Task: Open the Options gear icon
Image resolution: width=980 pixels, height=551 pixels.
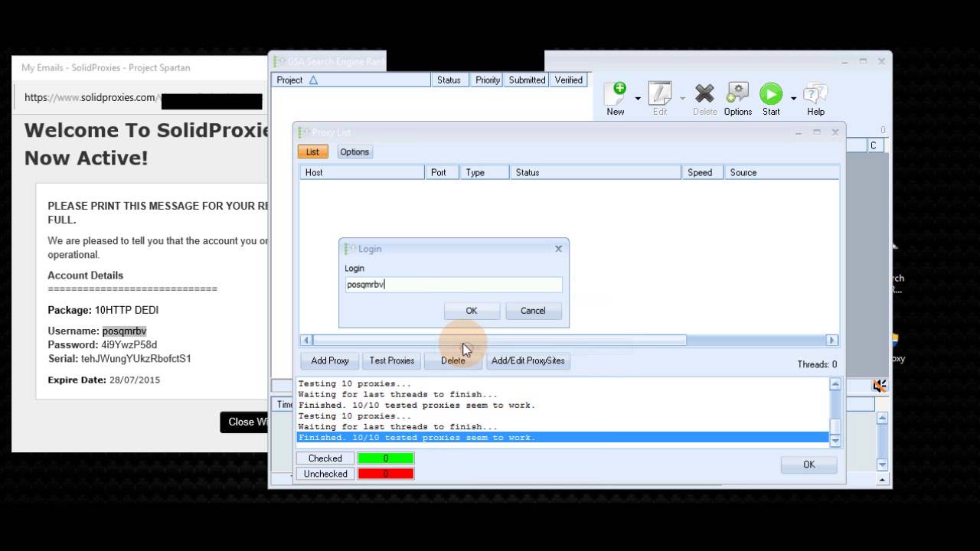Action: coord(737,94)
